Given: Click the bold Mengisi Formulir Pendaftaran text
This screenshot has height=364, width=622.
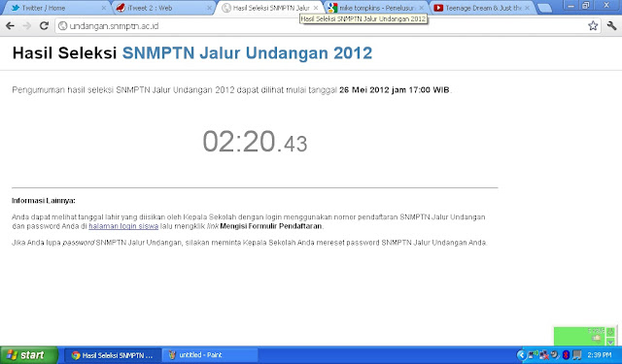Looking at the screenshot, I should coord(271,226).
